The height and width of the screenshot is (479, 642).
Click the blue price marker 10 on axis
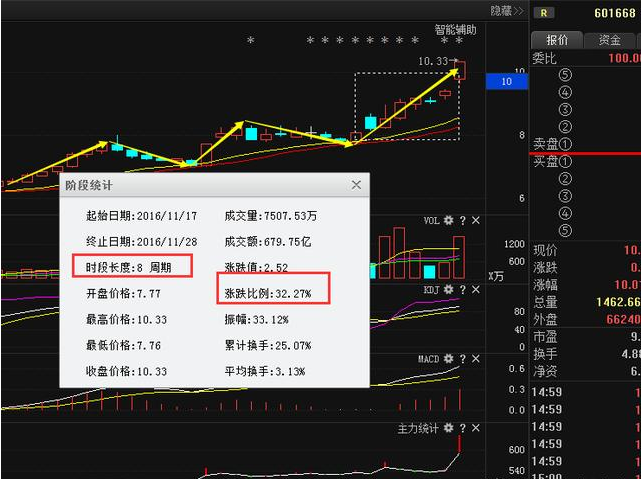click(506, 82)
